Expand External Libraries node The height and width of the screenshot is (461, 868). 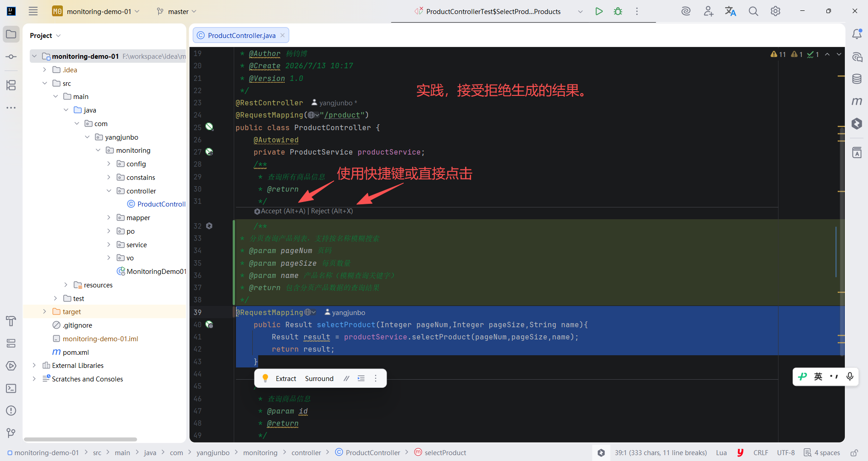(34, 365)
